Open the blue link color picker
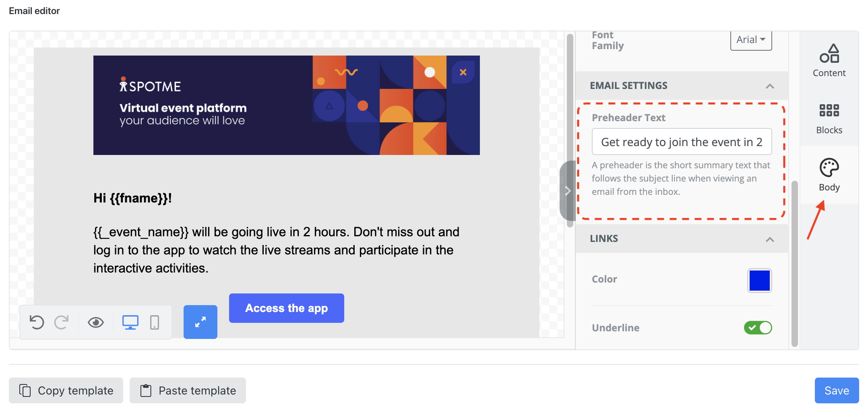The image size is (868, 413). pos(759,280)
